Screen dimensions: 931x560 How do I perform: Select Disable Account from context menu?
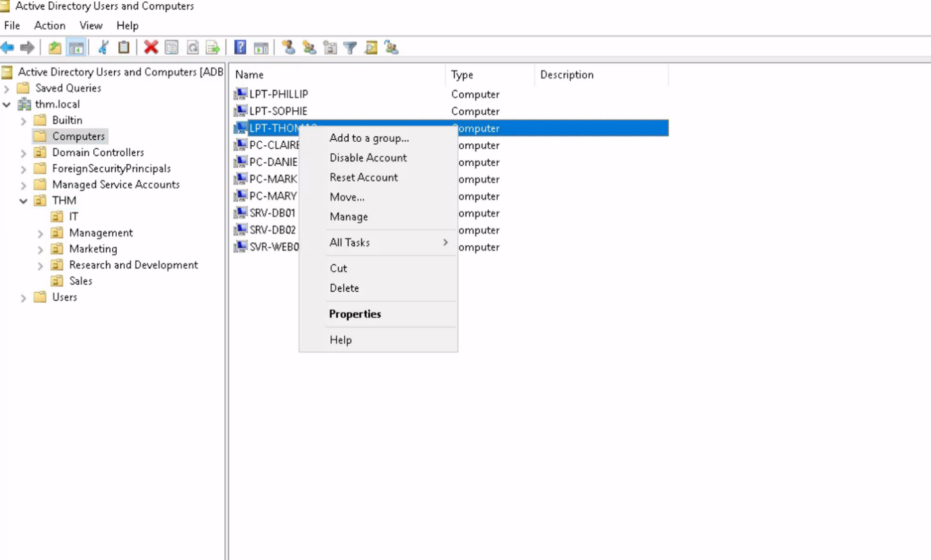coord(378,157)
